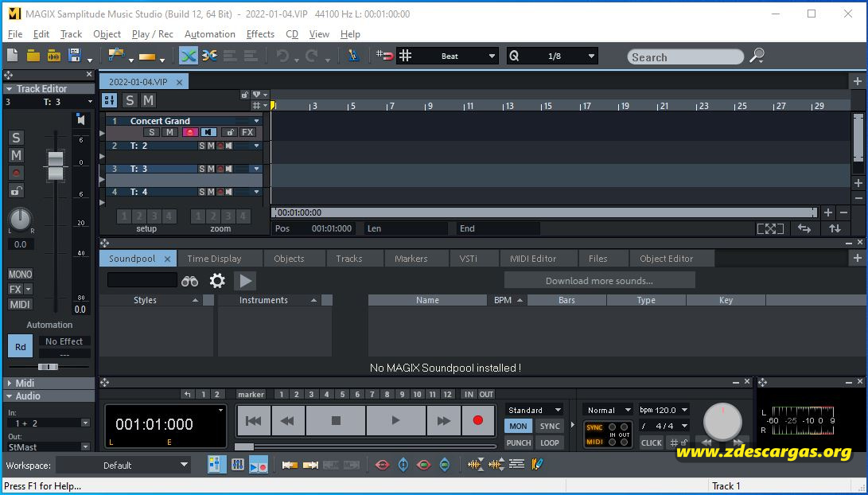Create a new project with the blank page icon
Screen dimensions: 868x495
pos(12,56)
